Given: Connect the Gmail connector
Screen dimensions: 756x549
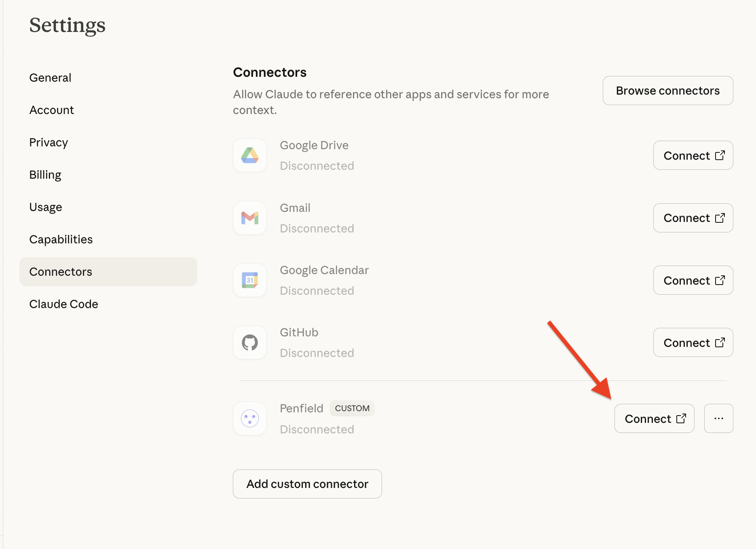Looking at the screenshot, I should [x=693, y=218].
